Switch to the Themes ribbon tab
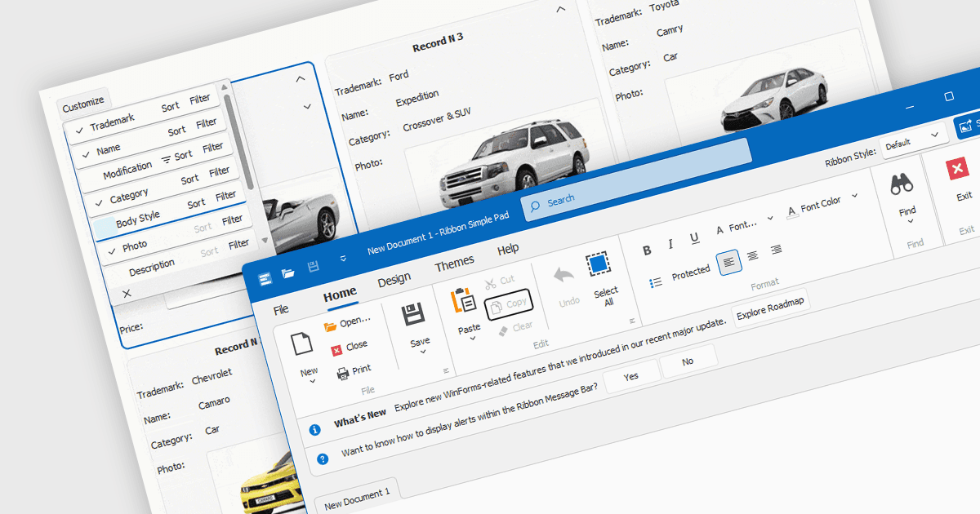The width and height of the screenshot is (980, 514). pos(454,263)
